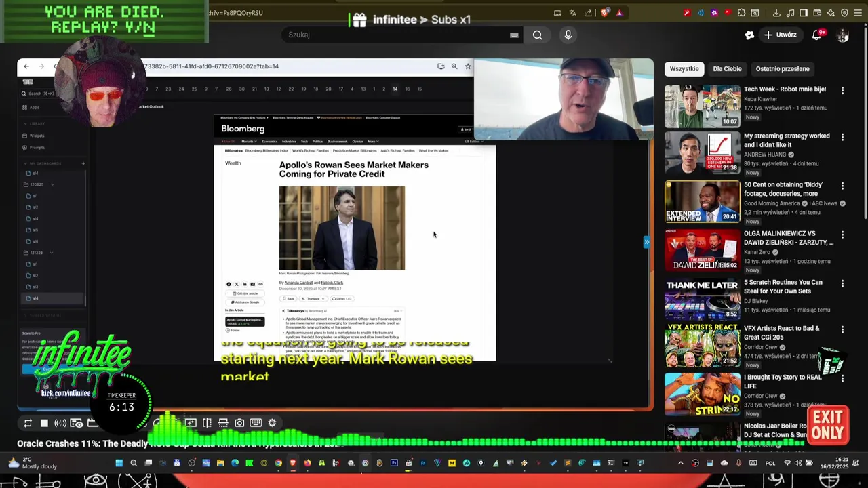Show hidden system tray icons chevron

click(x=681, y=464)
